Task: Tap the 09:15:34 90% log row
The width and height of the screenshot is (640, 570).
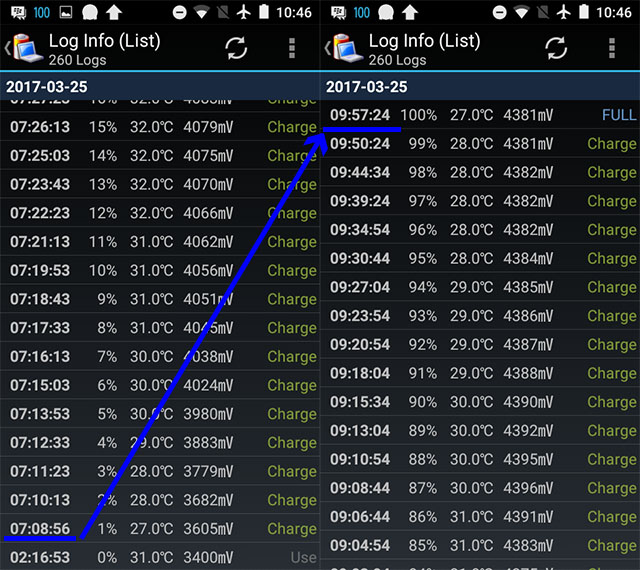Action: point(480,402)
